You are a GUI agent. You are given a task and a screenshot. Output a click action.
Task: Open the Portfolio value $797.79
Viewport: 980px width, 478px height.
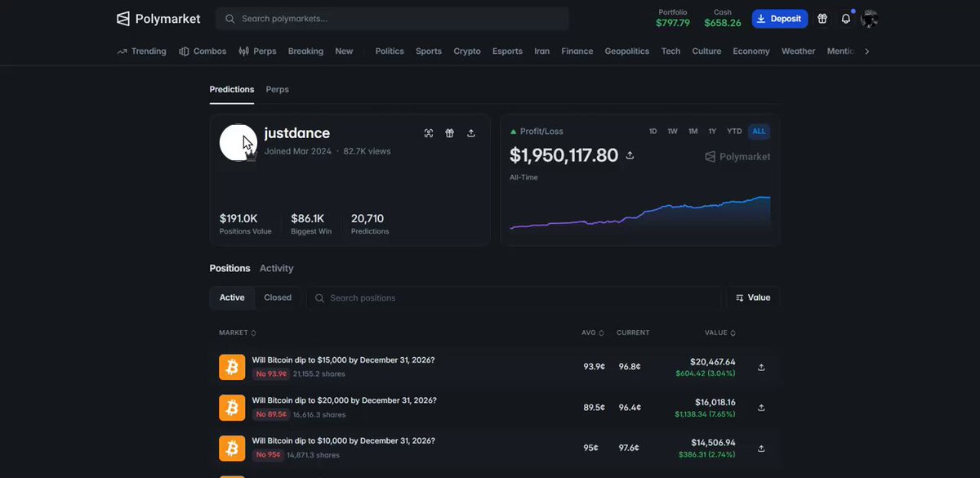pos(673,18)
